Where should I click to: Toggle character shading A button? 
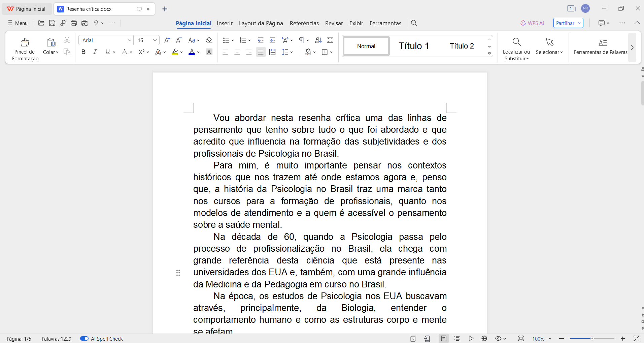(209, 52)
